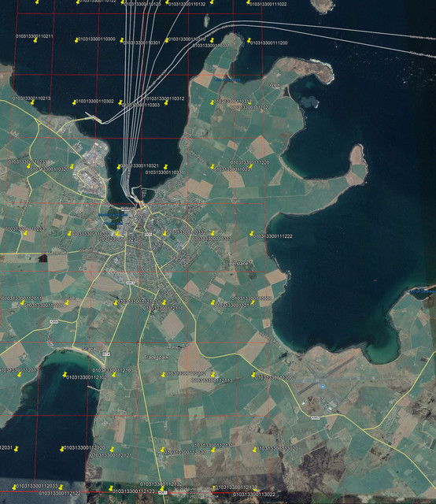This screenshot has width=436, height=504.
Task: Select the pushpin labeled 010313300110301
Action: (x=121, y=40)
